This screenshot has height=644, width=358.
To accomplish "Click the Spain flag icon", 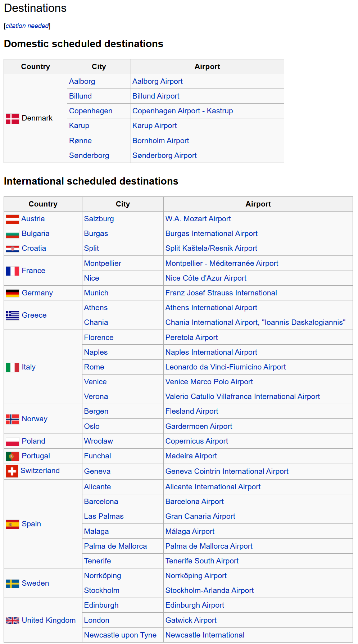I will 13,524.
